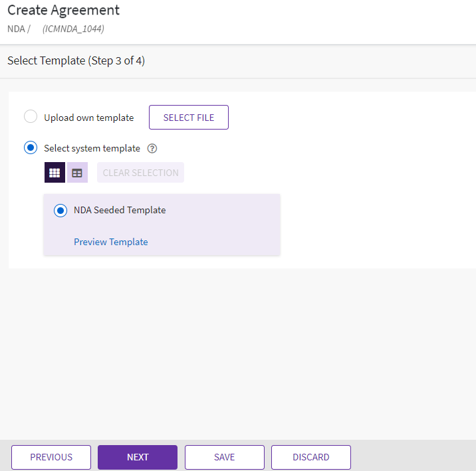The width and height of the screenshot is (476, 471).
Task: Discard the agreement with DISCARD button
Action: (310, 457)
